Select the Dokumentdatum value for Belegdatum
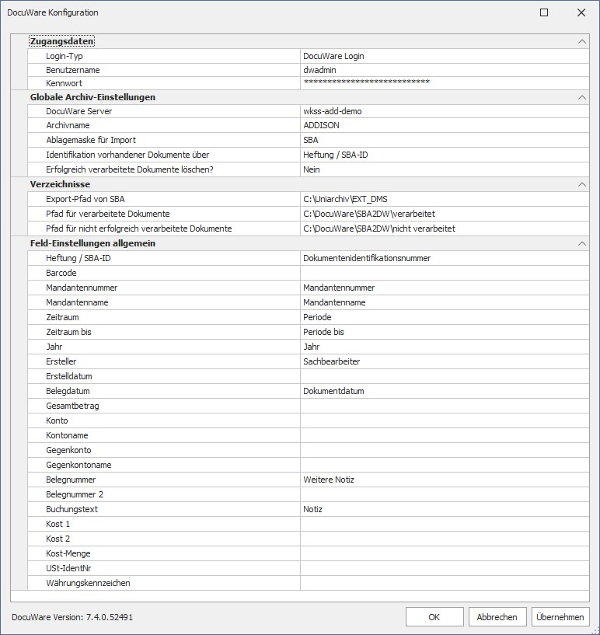The height and width of the screenshot is (635, 600). (445, 391)
